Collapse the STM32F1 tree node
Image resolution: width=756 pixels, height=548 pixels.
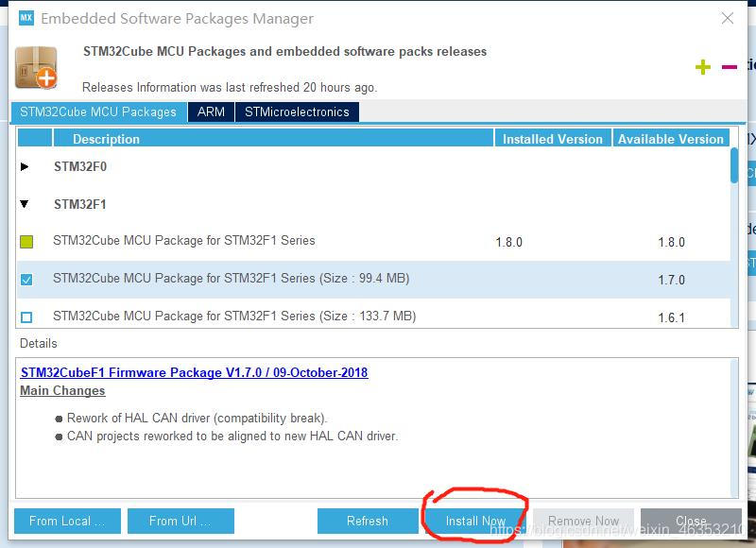tap(25, 204)
